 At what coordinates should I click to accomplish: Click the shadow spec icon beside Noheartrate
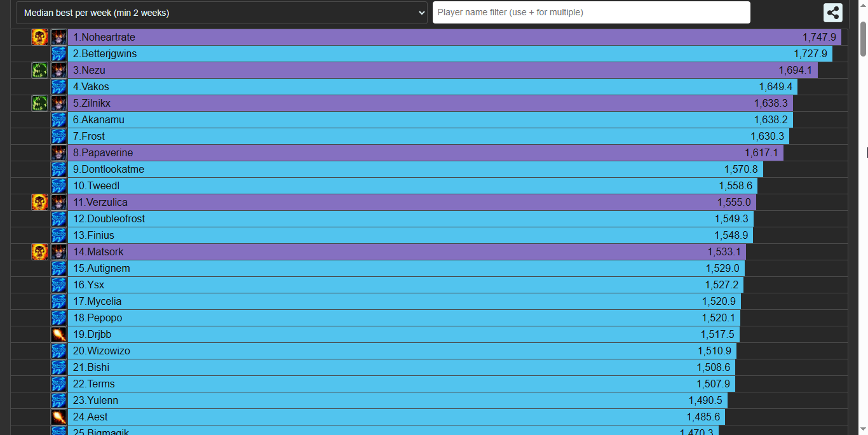tap(58, 37)
